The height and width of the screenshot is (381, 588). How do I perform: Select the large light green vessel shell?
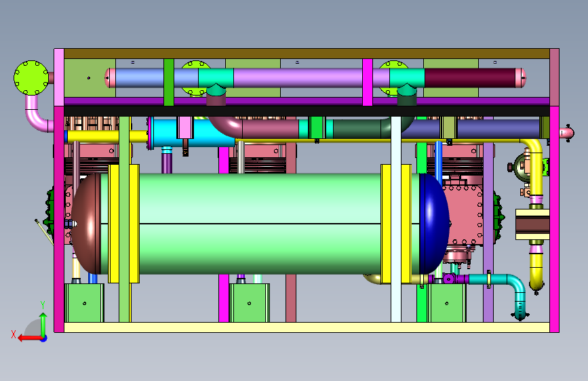(x=260, y=224)
